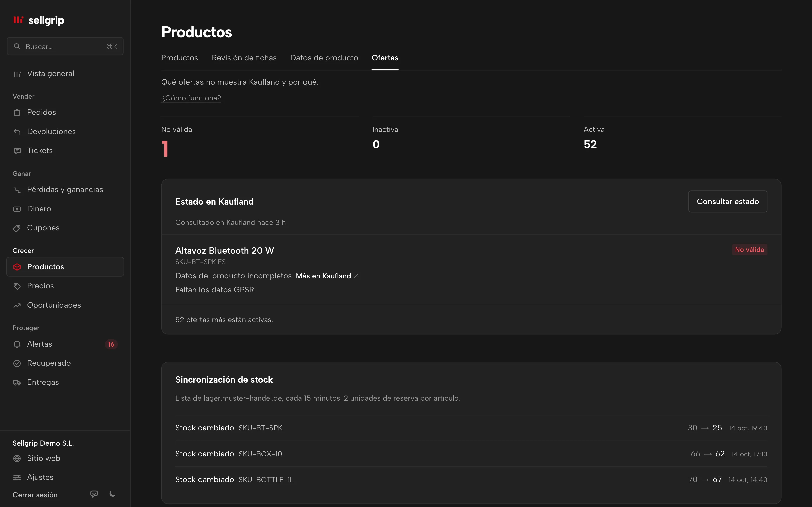
Task: Open Pérdidas y ganancias in the sidebar
Action: coord(65,190)
